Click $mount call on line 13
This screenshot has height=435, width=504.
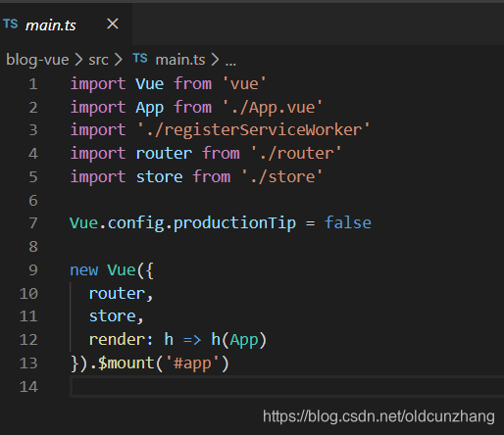click(x=126, y=363)
